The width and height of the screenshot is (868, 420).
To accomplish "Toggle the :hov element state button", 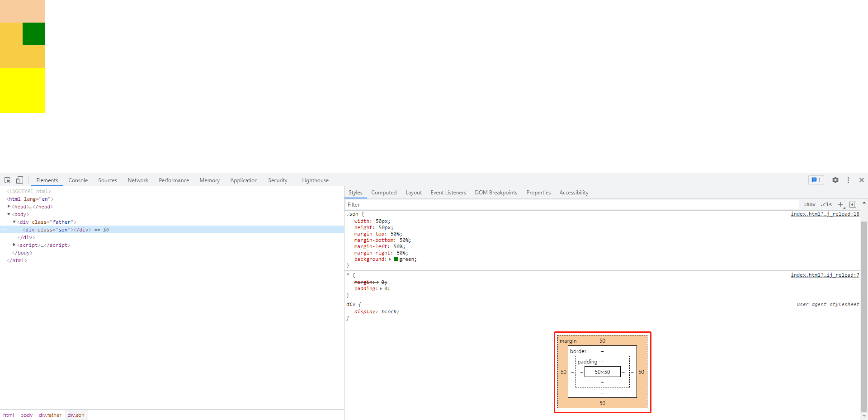I will (x=810, y=204).
